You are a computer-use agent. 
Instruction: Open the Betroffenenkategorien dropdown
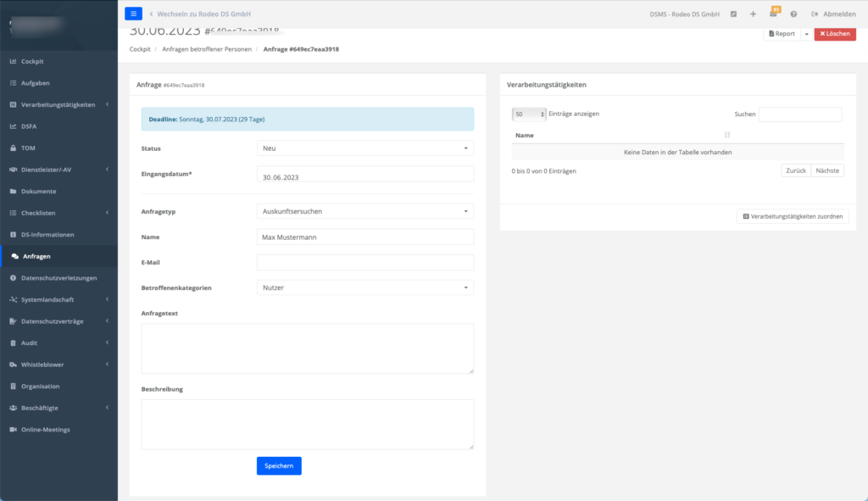364,288
